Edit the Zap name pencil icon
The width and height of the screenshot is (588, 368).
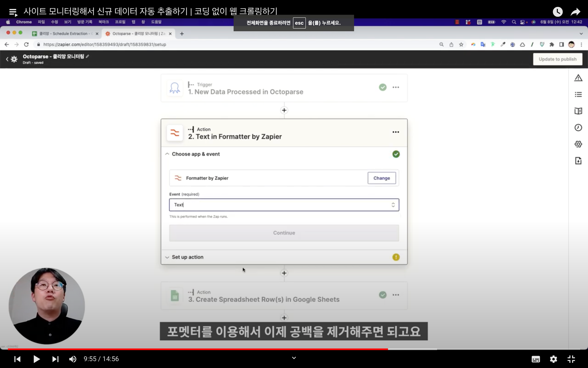pyautogui.click(x=87, y=56)
